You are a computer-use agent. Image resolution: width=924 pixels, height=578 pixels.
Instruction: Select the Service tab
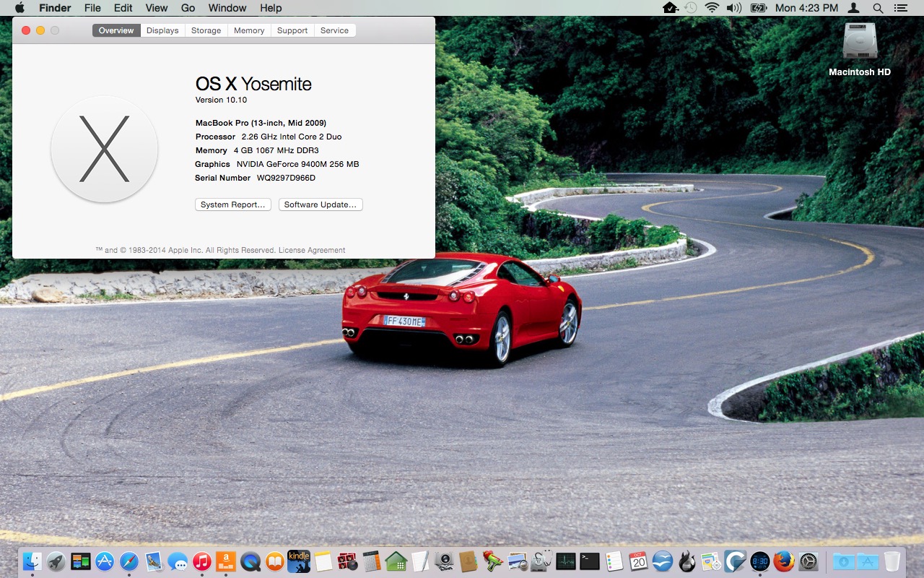[x=334, y=30]
